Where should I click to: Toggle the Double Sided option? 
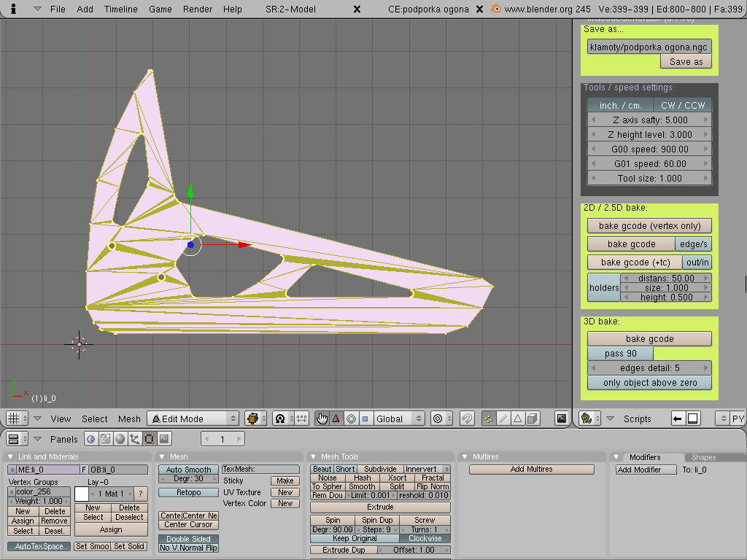point(188,539)
